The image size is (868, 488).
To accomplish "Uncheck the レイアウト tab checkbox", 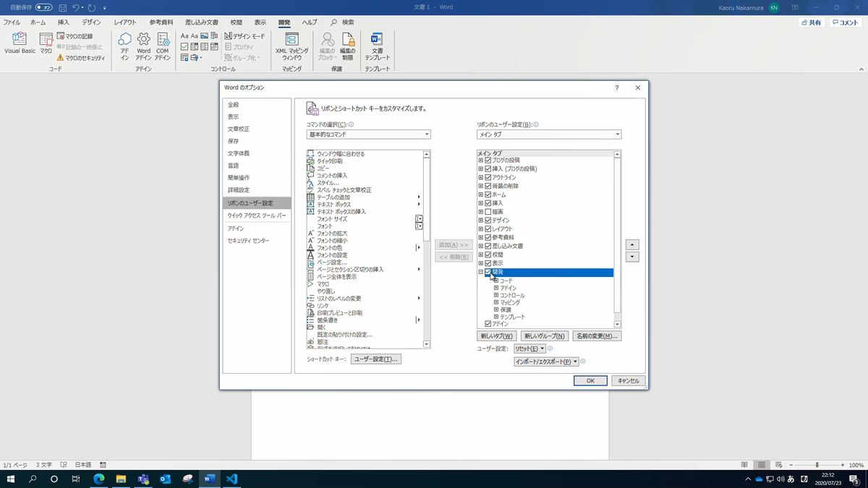I will click(x=488, y=229).
